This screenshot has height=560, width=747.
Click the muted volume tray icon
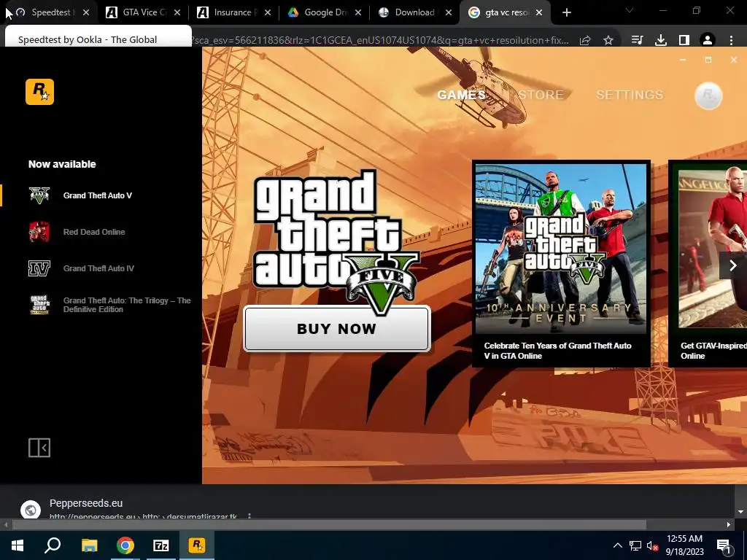point(652,545)
